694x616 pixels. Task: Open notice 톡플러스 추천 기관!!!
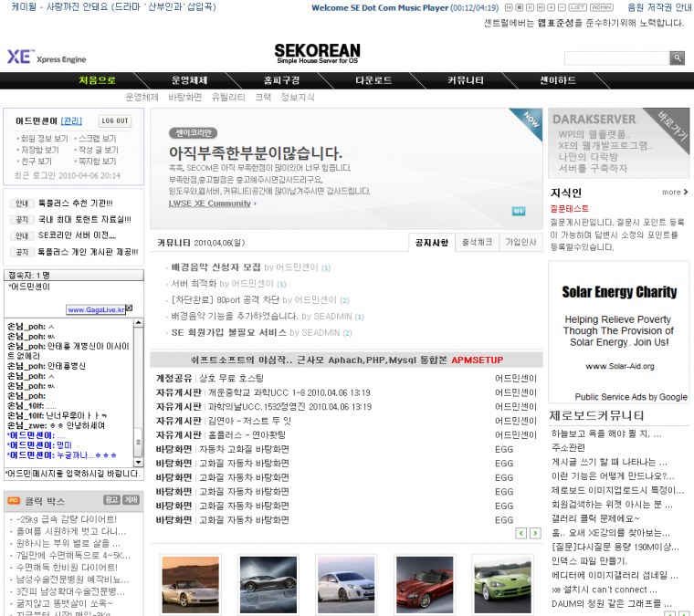[x=75, y=204]
